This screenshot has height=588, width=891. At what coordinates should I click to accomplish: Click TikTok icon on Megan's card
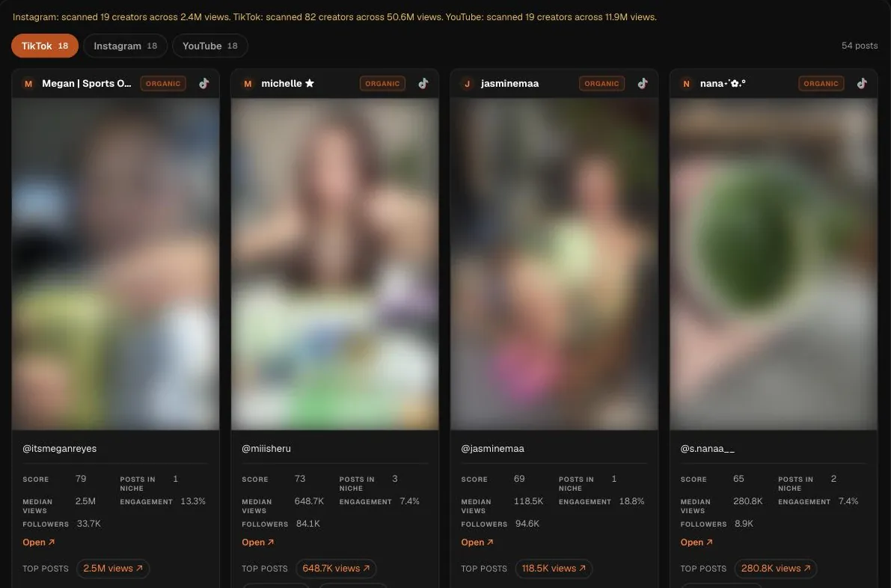click(x=204, y=84)
